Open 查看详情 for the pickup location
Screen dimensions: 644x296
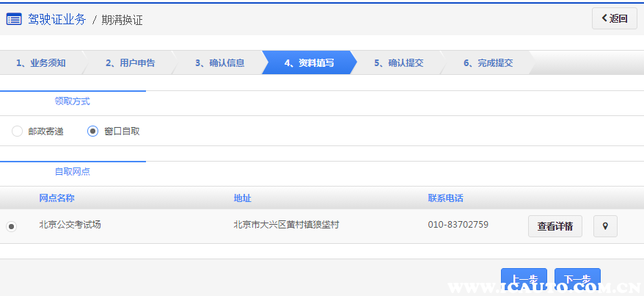pyautogui.click(x=555, y=226)
